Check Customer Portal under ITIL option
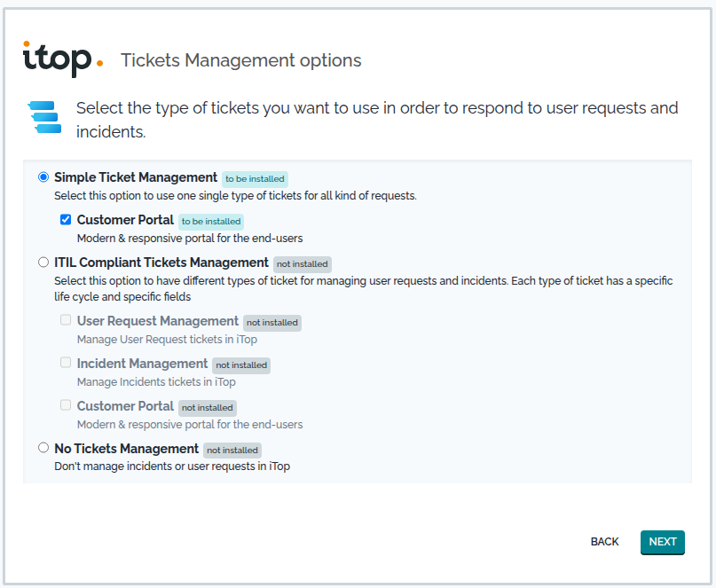716x588 pixels. pyautogui.click(x=66, y=405)
